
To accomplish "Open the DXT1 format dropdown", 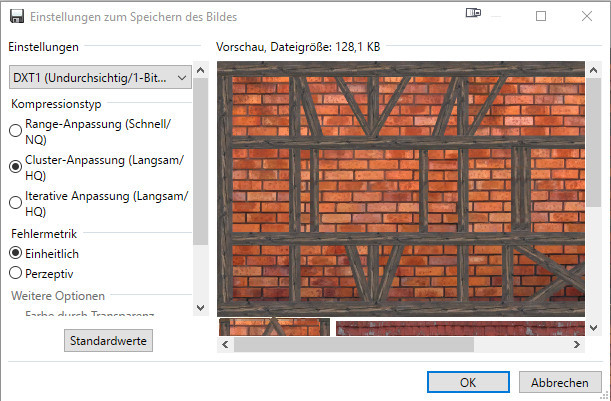I will click(100, 78).
